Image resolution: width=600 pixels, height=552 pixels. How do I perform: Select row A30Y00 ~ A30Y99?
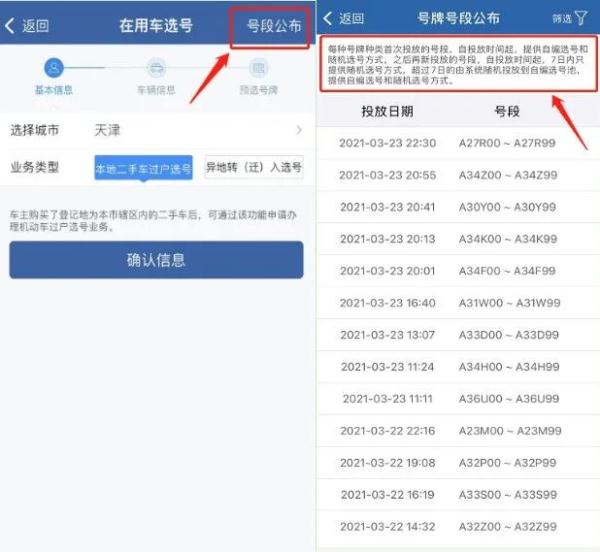pos(458,207)
